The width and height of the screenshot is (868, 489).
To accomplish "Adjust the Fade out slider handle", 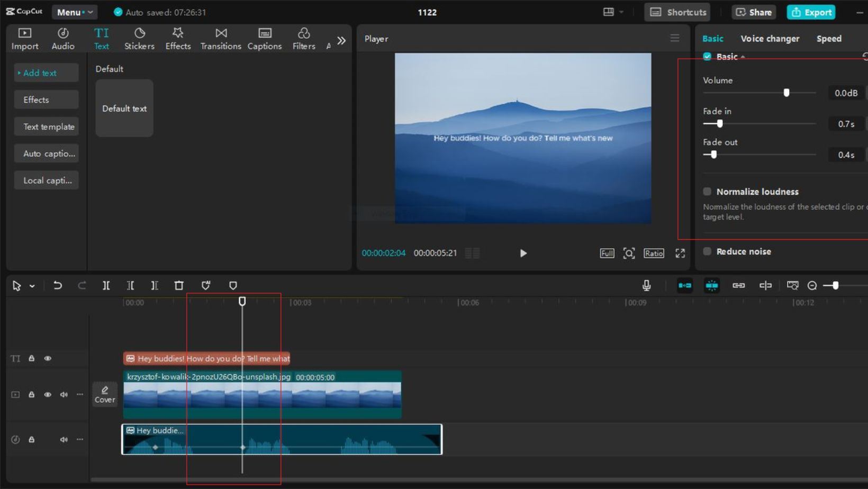I will tap(713, 155).
